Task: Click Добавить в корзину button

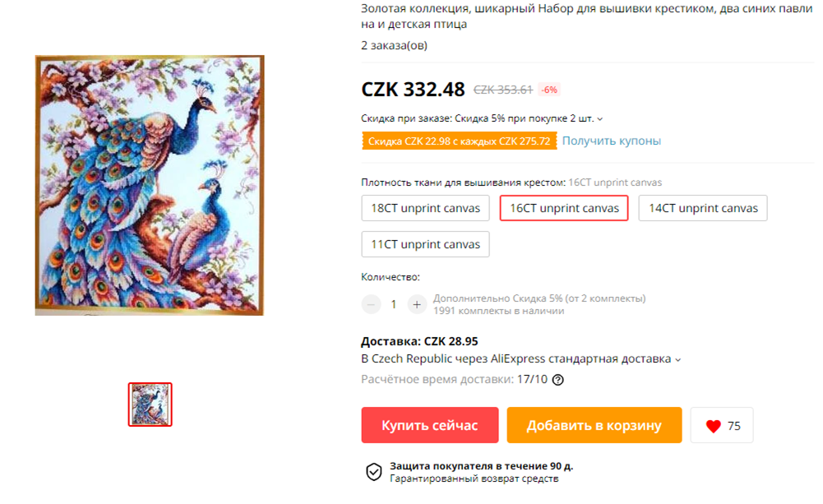Action: (x=594, y=425)
